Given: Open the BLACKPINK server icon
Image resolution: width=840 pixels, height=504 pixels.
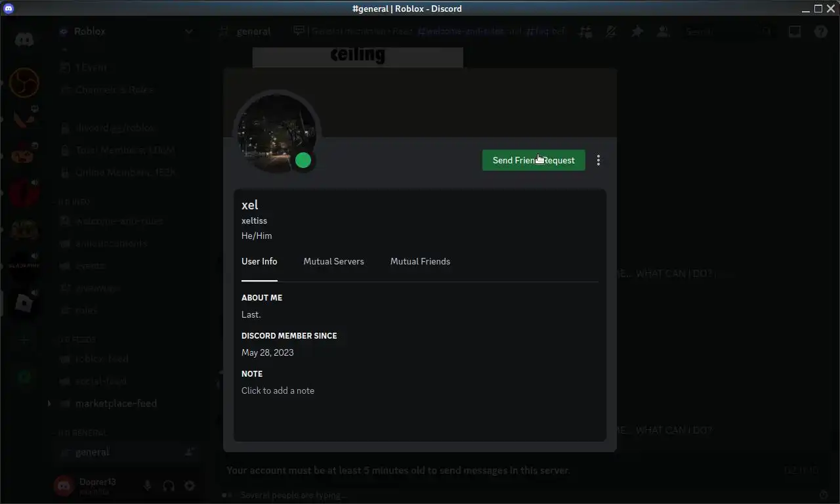Looking at the screenshot, I should click(x=24, y=266).
